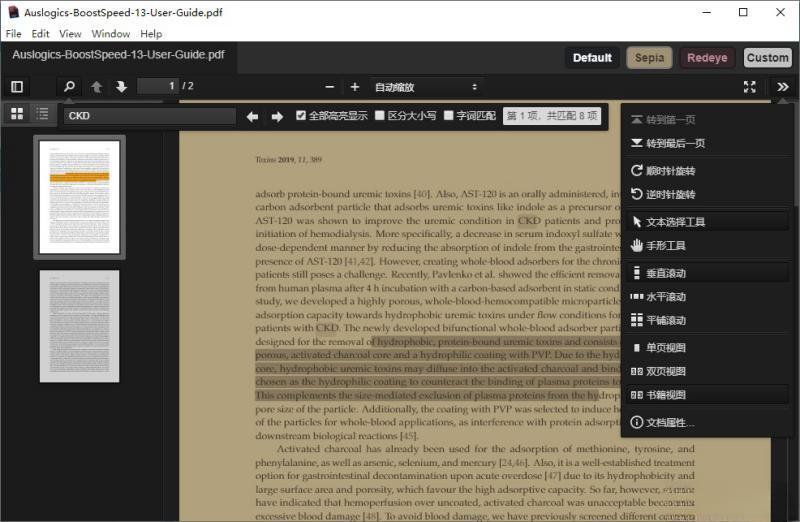Click the CKD search input field

[149, 116]
